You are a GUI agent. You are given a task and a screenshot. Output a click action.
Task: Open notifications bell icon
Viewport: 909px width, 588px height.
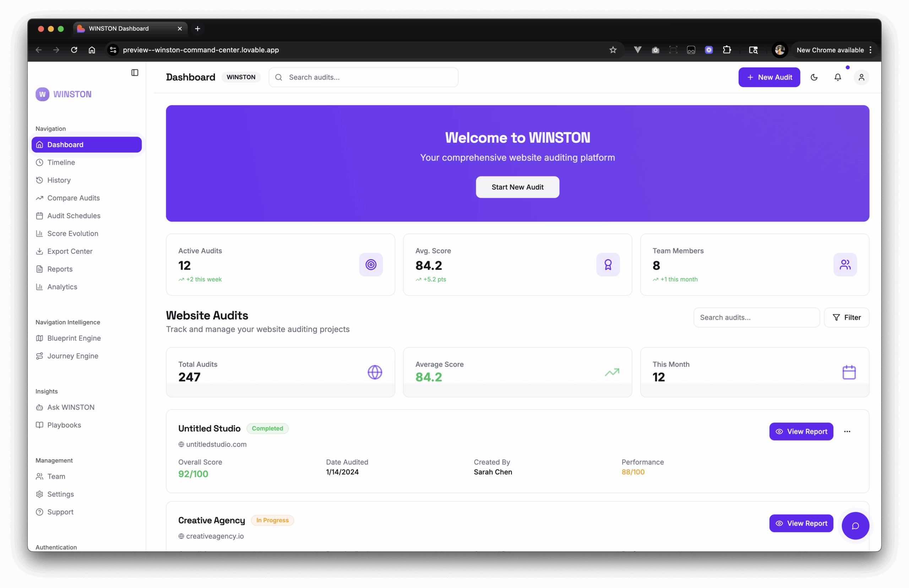coord(838,77)
